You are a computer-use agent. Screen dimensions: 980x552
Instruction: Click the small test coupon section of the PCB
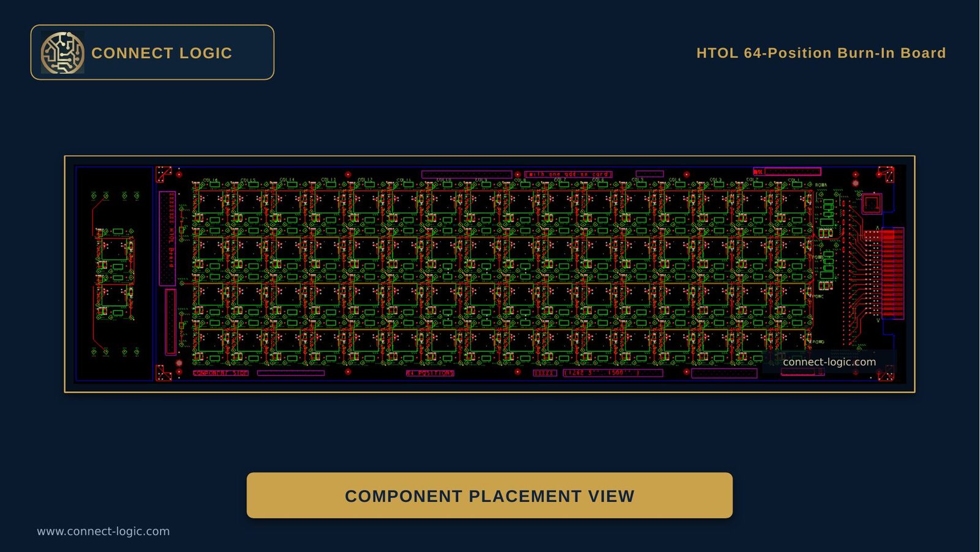pyautogui.click(x=114, y=274)
